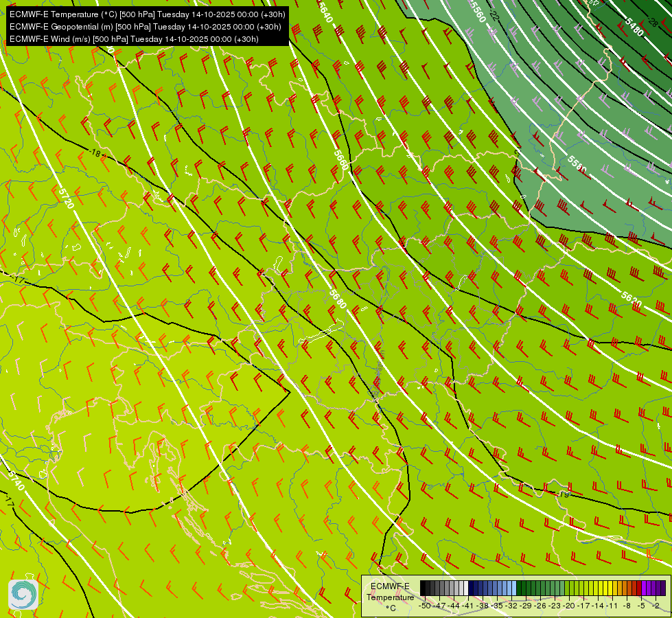The width and height of the screenshot is (672, 618).
Task: Select the 5680 geopotential contour label
Action: click(x=338, y=299)
